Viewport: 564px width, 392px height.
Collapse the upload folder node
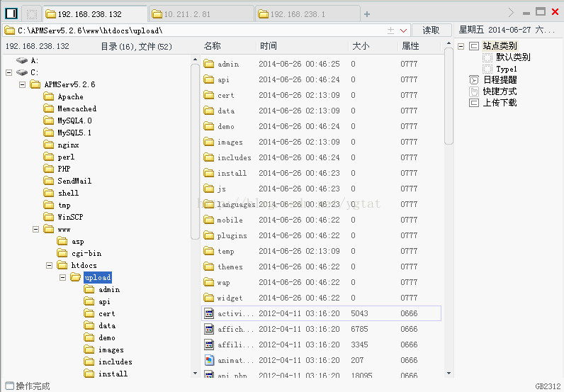pos(62,278)
